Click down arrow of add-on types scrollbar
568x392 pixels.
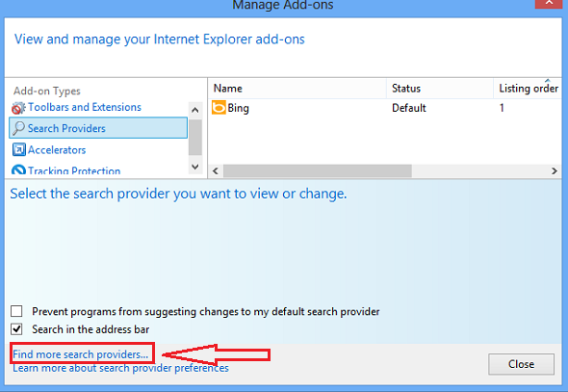(x=194, y=167)
